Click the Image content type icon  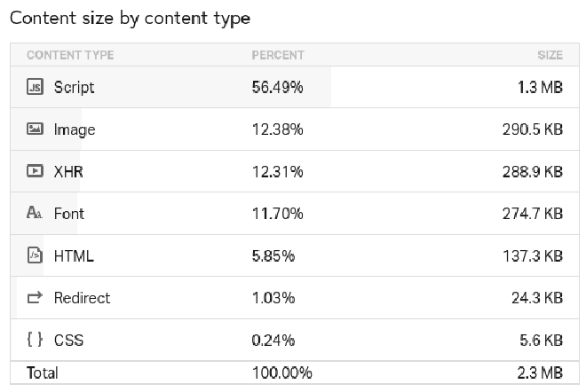pos(36,129)
